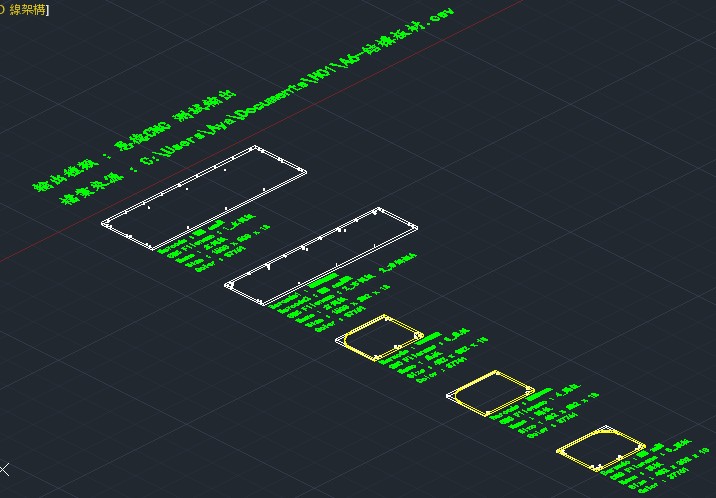Select the green 檔案來源 file path text
This screenshot has width=716, height=498.
pos(257,106)
